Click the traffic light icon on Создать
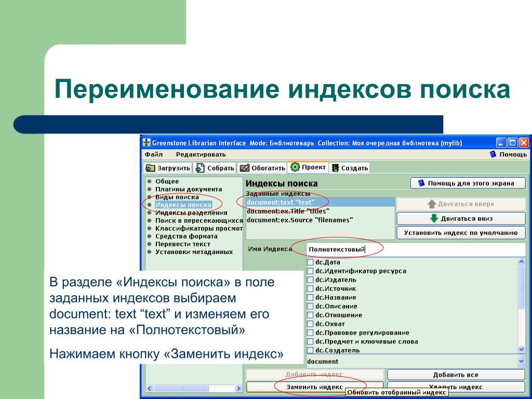This screenshot has width=532, height=399. click(335, 168)
